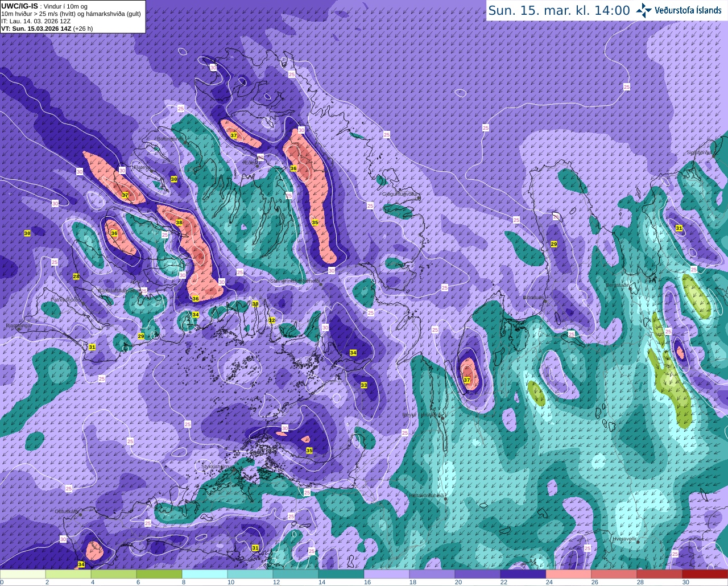Click the Gjögurflugvöllur station label
Image resolution: width=728 pixels, height=586 pixels.
pos(400,193)
